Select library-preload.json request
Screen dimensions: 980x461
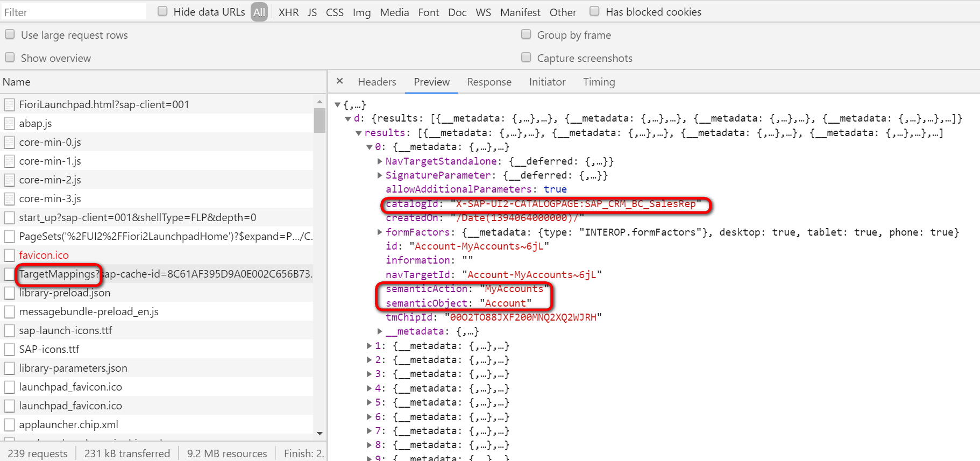[x=157, y=293]
